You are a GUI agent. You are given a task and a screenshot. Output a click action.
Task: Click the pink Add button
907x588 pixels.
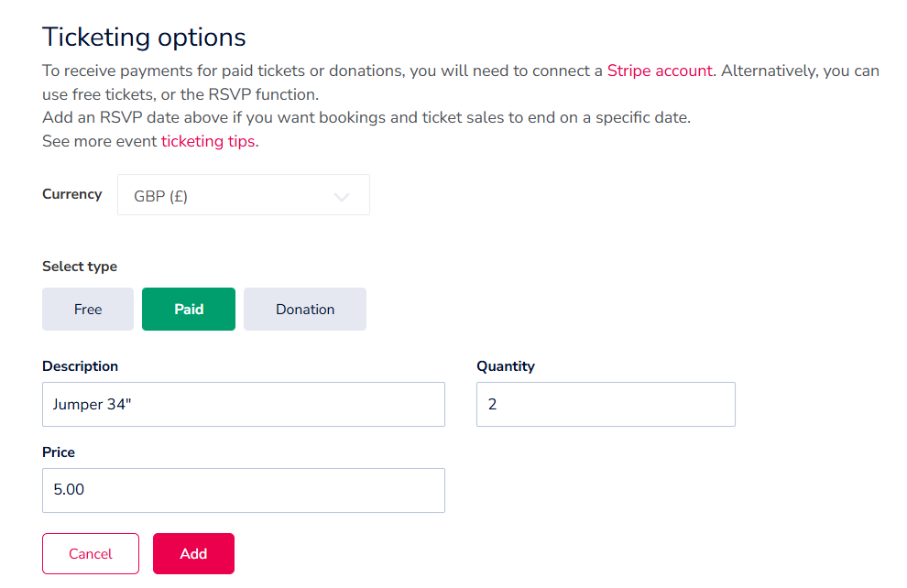(x=193, y=553)
